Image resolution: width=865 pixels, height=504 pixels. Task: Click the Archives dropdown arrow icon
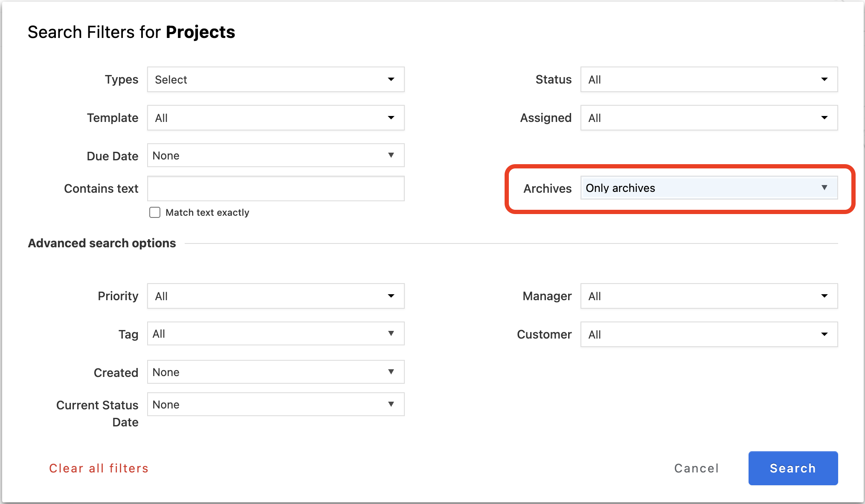coord(824,188)
